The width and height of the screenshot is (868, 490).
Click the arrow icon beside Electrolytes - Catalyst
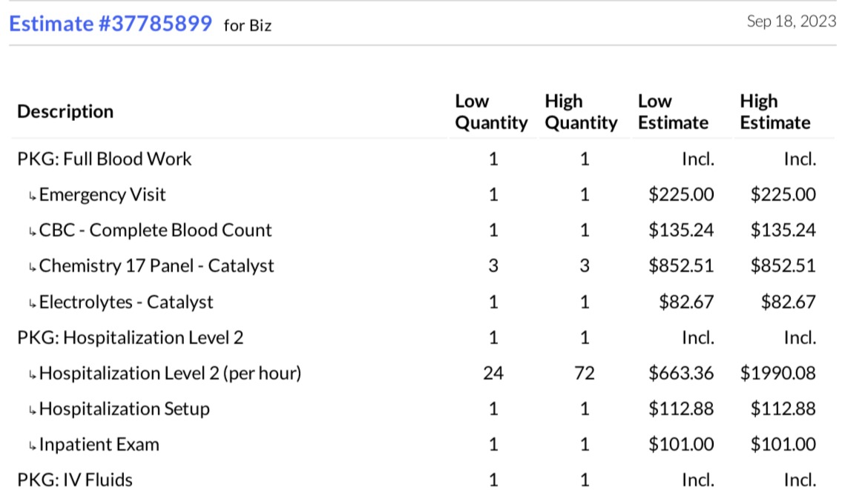coord(33,304)
